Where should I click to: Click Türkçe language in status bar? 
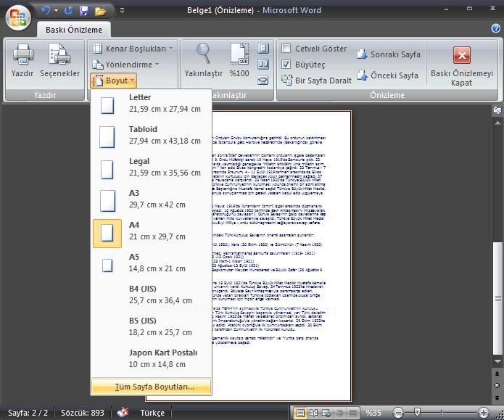[152, 413]
